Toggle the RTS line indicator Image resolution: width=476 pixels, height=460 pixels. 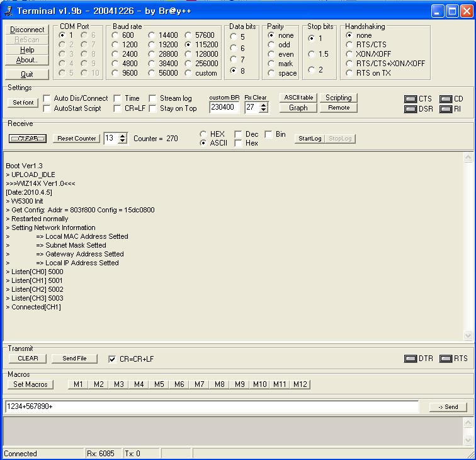pos(446,359)
